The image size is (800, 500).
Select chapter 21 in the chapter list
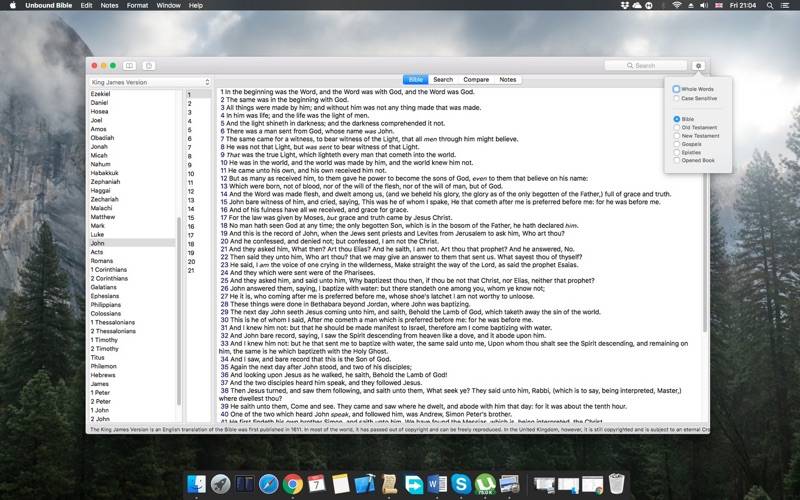pyautogui.click(x=191, y=270)
